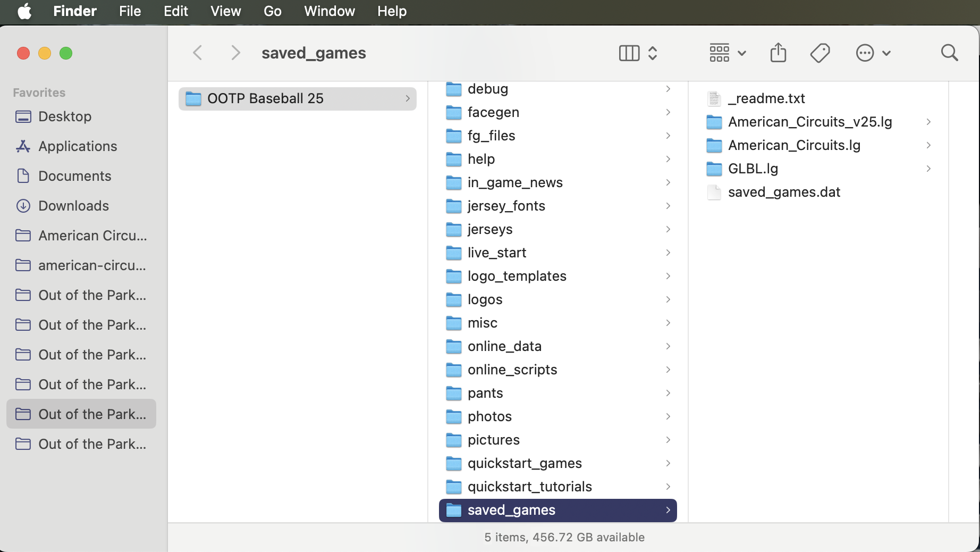The height and width of the screenshot is (552, 980).
Task: Click the Tags icon in toolbar
Action: pyautogui.click(x=820, y=53)
